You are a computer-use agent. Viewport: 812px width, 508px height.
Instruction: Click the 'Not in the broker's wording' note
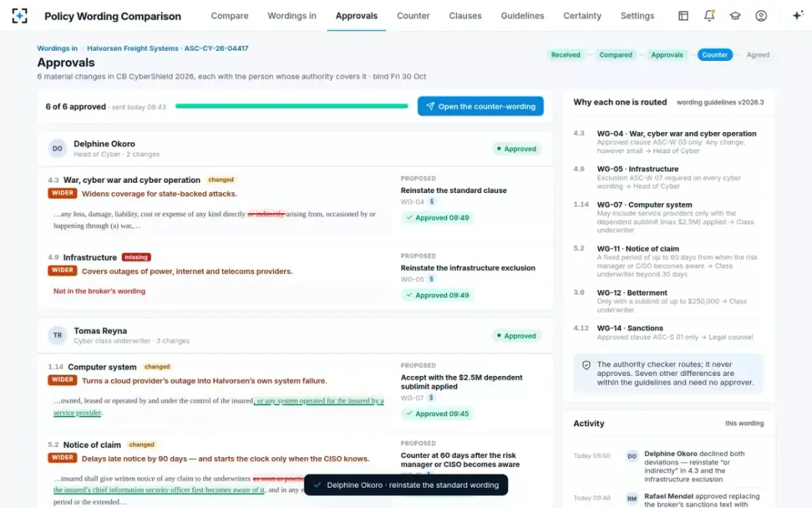[x=99, y=291]
